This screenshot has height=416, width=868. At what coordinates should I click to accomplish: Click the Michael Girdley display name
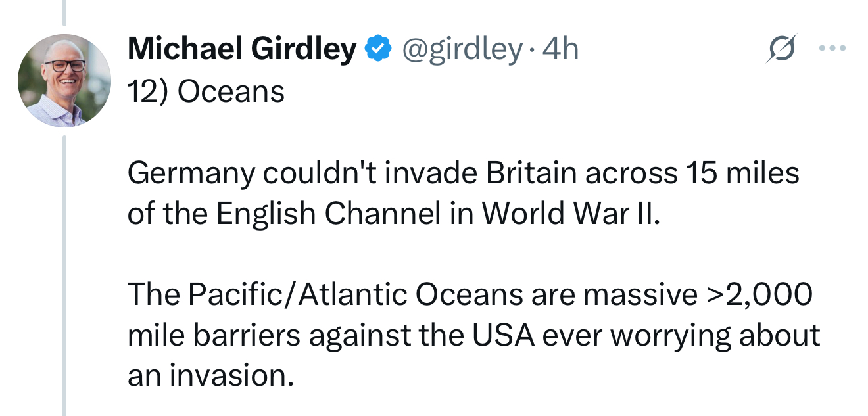241,49
